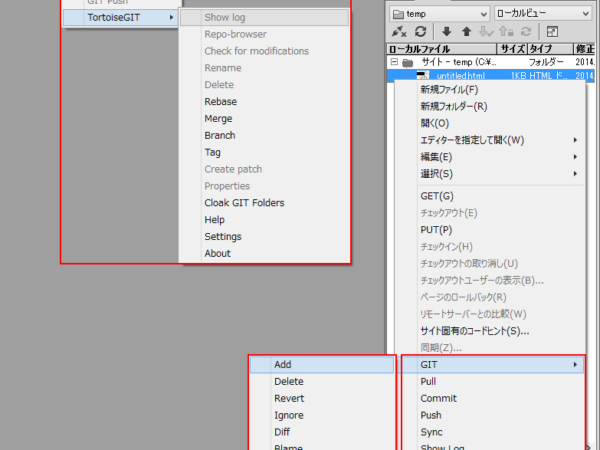This screenshot has height=450, width=600.
Task: Click the untitled.html file icon
Action: pyautogui.click(x=422, y=75)
